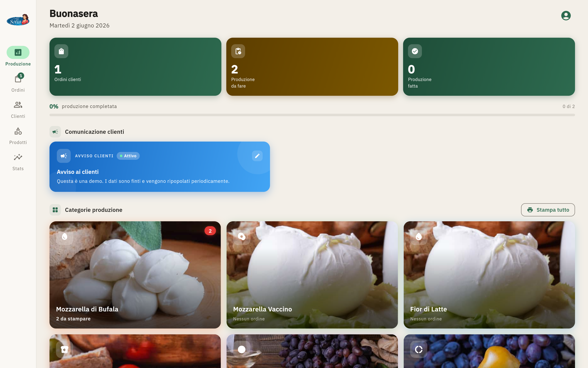
Task: Open the Prodotti sidebar section
Action: [x=18, y=136]
